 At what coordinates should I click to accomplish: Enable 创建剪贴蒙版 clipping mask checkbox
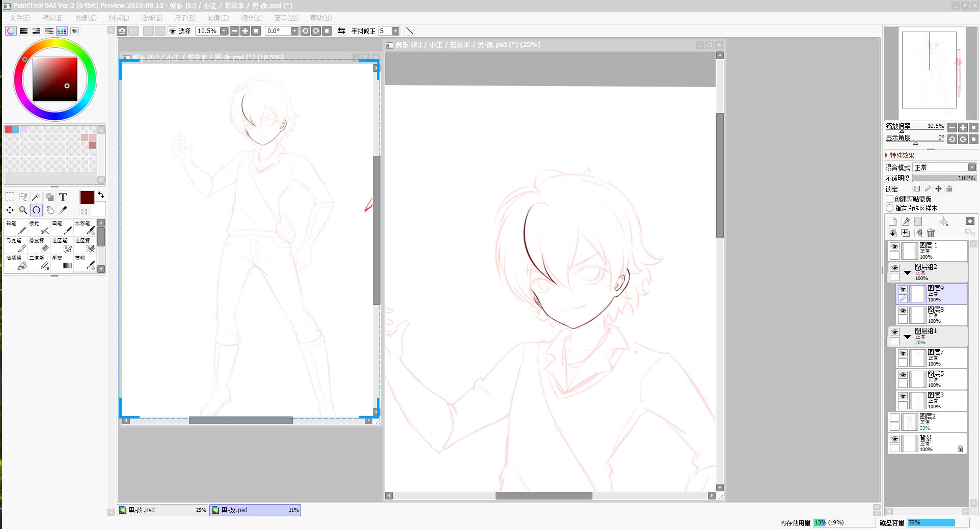(x=890, y=199)
